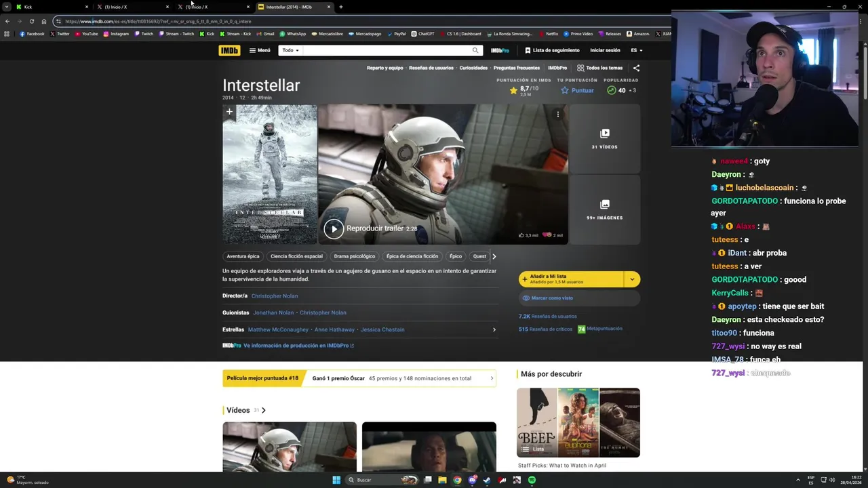Open Jonathan Nolan writer link

[x=273, y=313]
